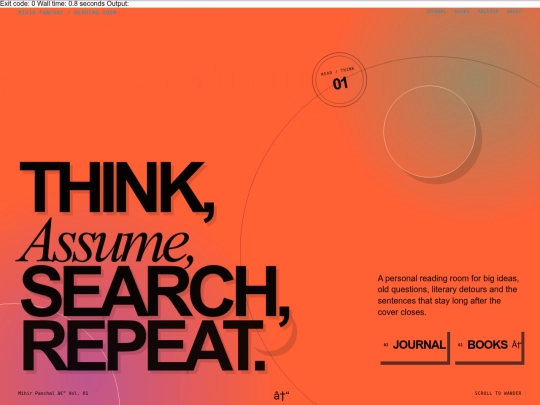Open the About link in top navigation

(514, 12)
